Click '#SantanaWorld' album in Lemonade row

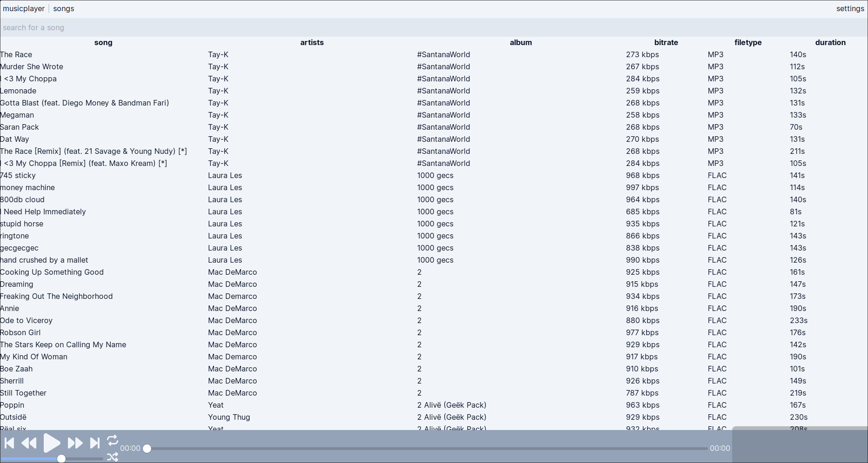tap(444, 91)
